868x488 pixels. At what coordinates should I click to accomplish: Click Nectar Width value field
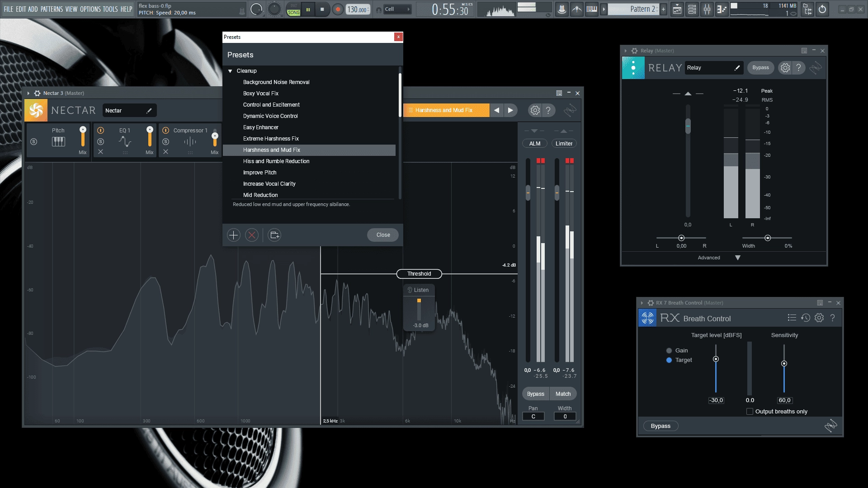click(x=565, y=417)
